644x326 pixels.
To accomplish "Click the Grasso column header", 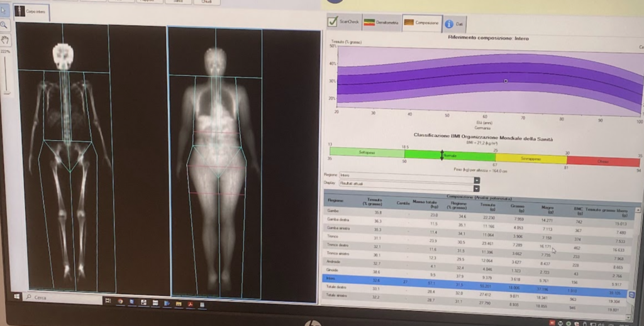I will (518, 208).
